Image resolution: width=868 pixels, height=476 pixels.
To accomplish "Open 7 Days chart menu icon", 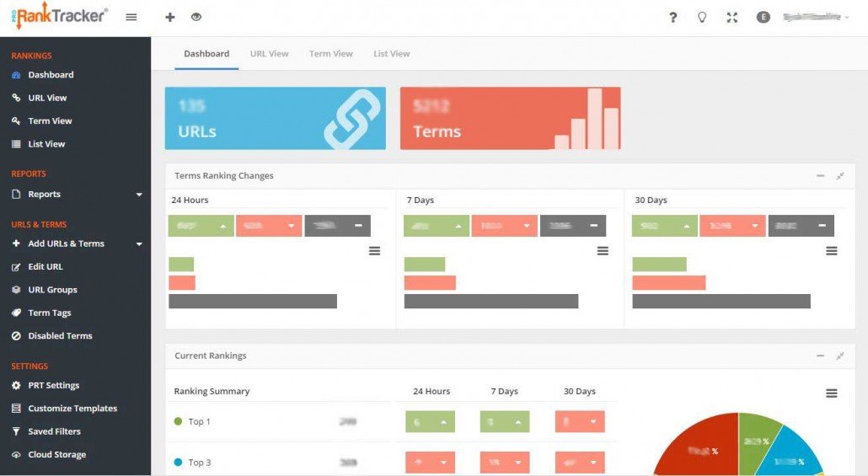I will pos(603,251).
